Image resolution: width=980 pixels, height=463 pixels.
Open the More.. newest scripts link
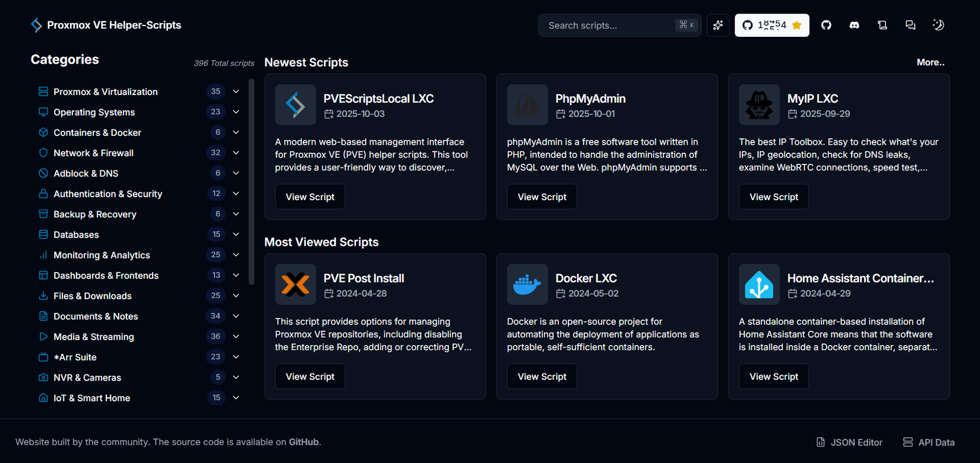(930, 62)
